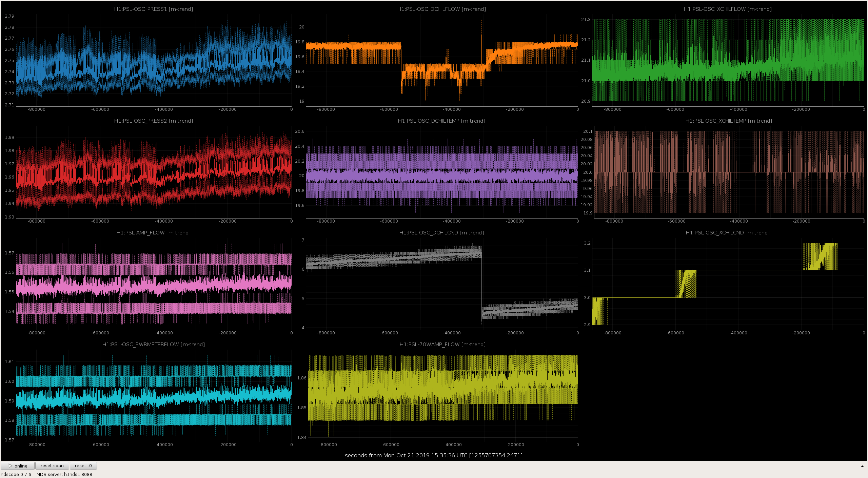Click the reset t0 button
The width and height of the screenshot is (868, 478).
click(83, 465)
